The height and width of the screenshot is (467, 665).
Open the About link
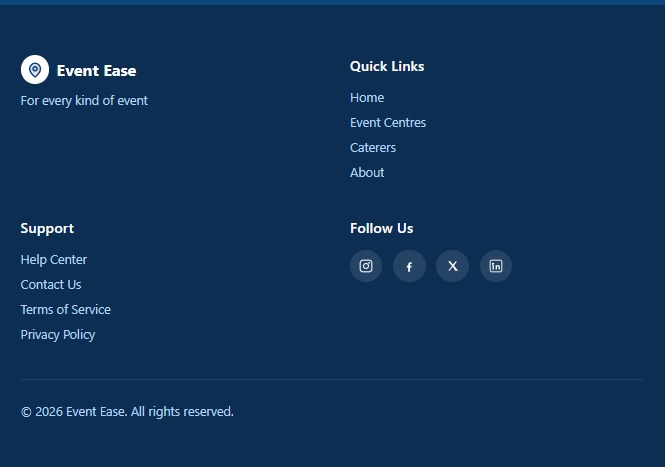tap(367, 173)
